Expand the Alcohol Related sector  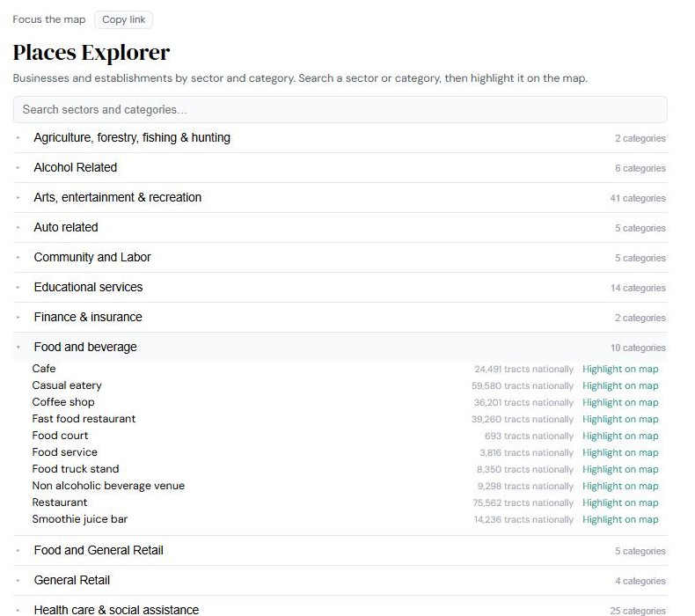point(340,167)
